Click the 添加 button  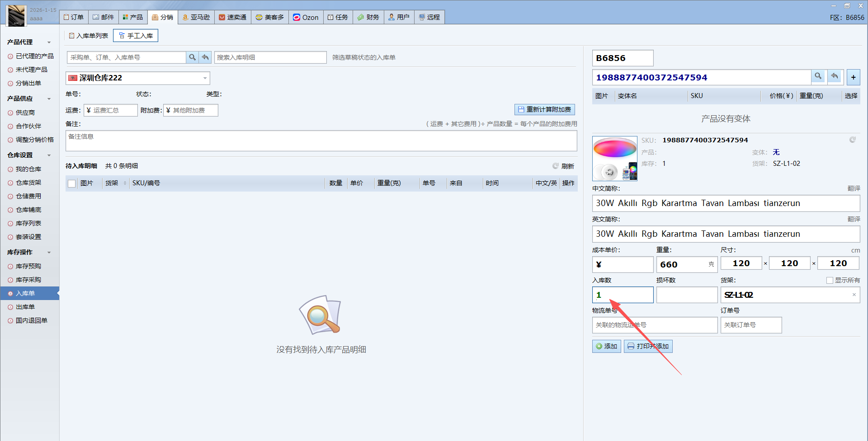[x=606, y=346]
